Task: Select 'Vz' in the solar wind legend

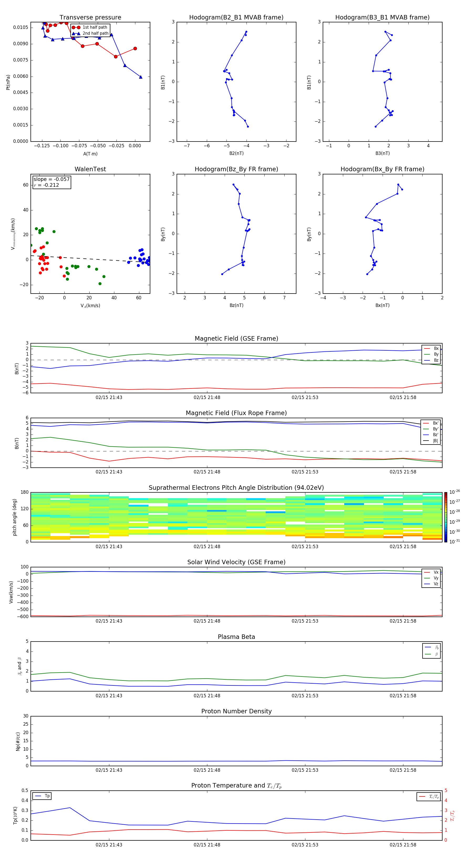Action: point(431,584)
